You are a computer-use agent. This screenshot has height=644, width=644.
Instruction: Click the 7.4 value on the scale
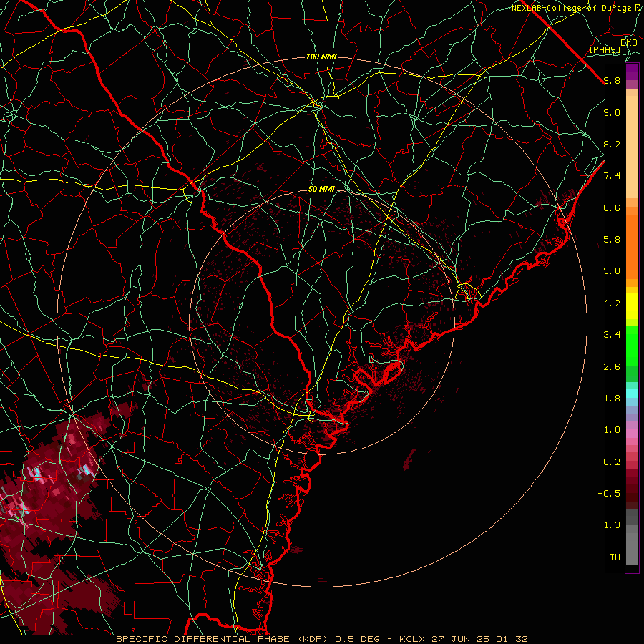click(612, 176)
